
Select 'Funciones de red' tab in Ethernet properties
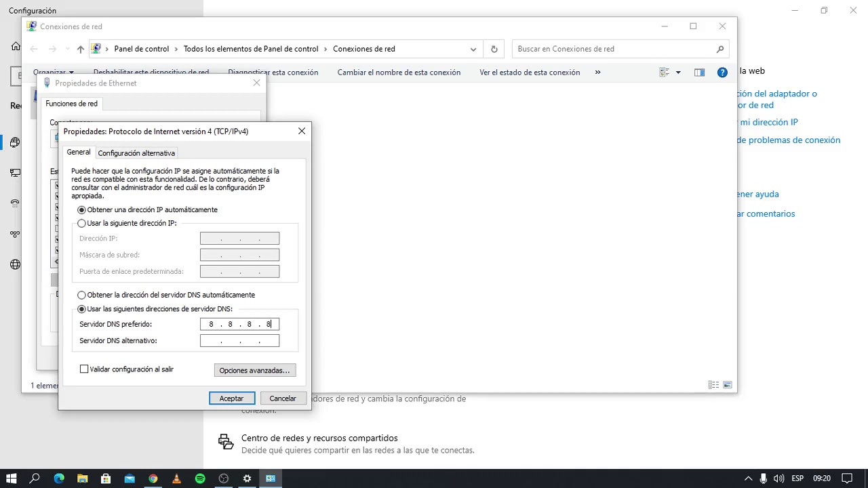tap(71, 104)
